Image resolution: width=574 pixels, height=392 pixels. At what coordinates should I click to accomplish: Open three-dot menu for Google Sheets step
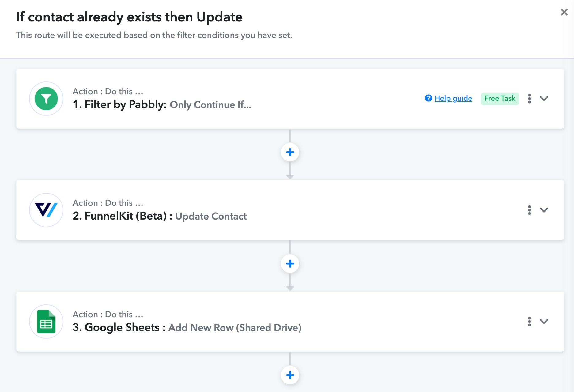coord(529,322)
